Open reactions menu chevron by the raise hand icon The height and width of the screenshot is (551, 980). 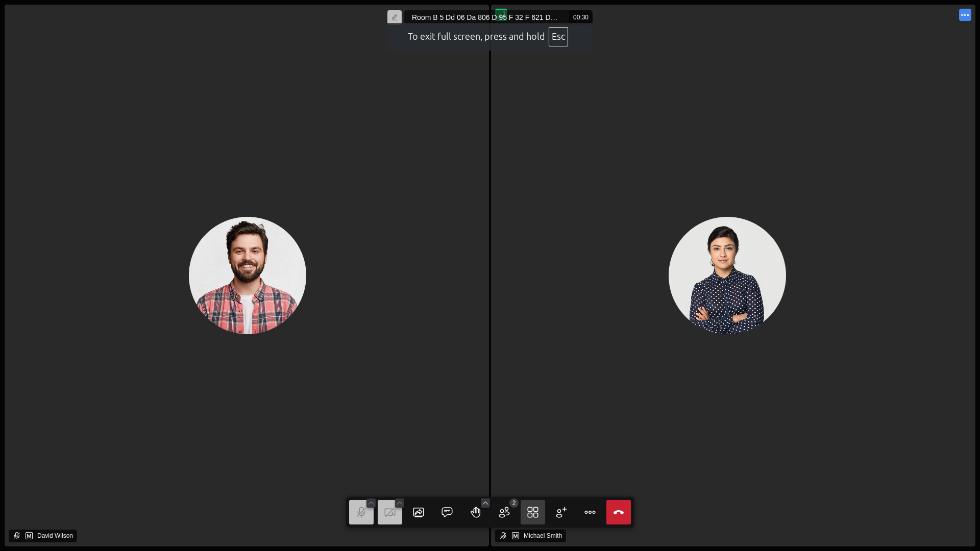(485, 504)
